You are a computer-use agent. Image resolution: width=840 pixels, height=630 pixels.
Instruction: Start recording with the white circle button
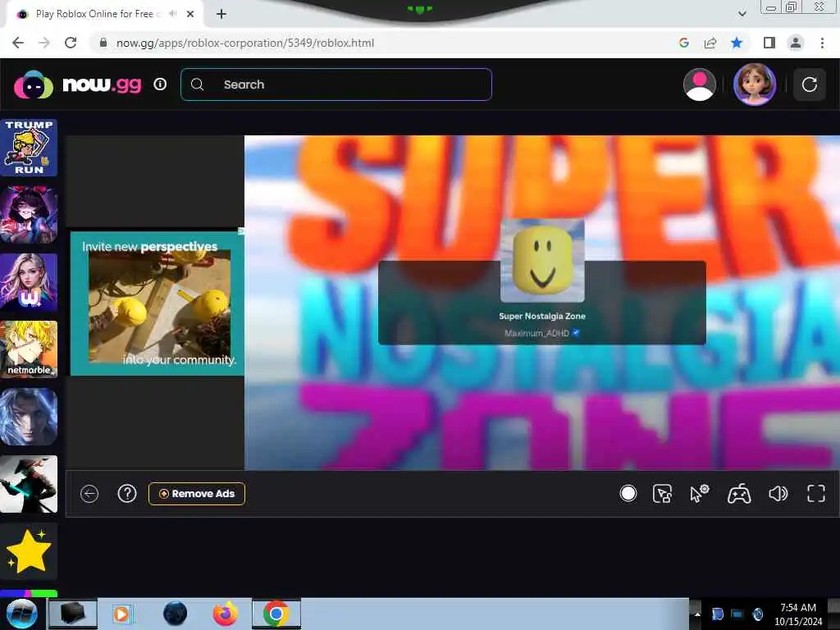pyautogui.click(x=628, y=493)
